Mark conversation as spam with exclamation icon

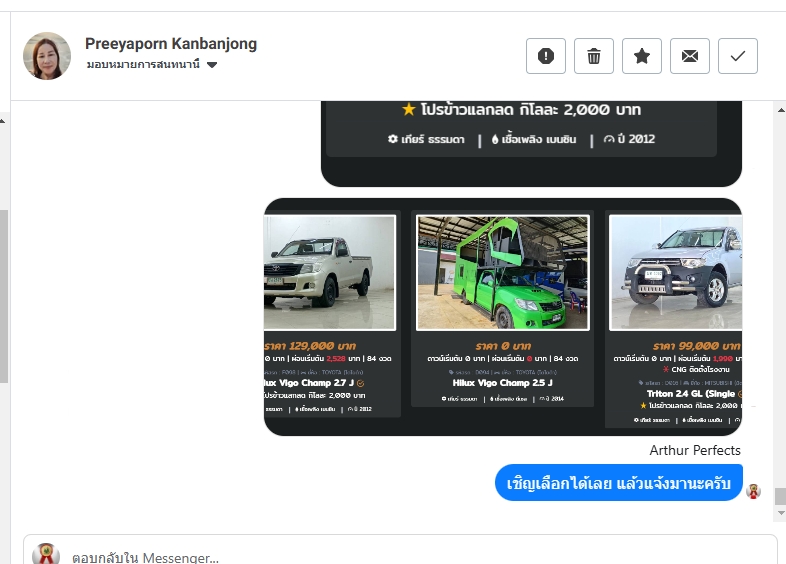point(546,56)
